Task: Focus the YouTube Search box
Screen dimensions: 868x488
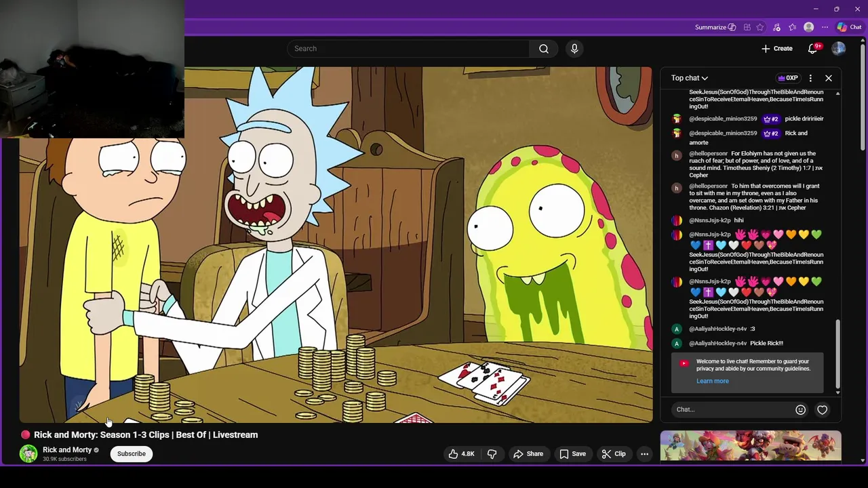Action: point(408,49)
